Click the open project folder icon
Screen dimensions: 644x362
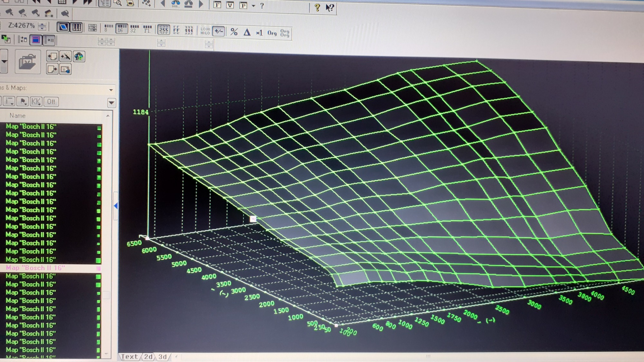27,62
